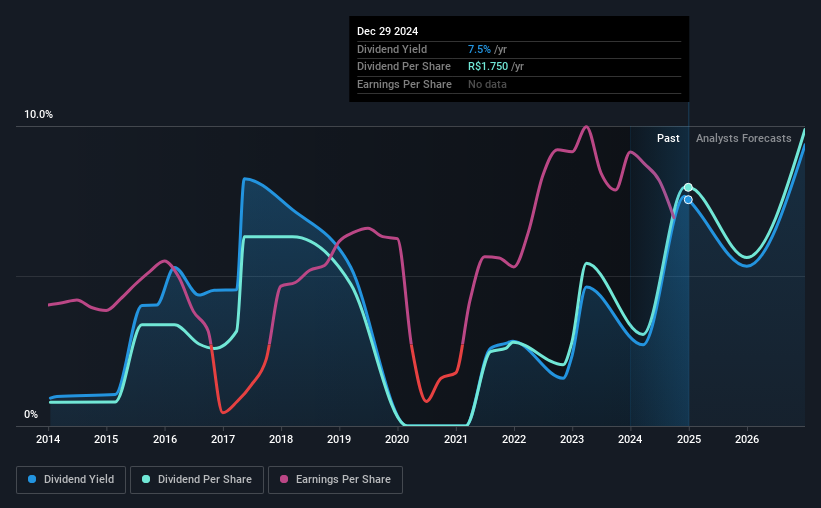Click the blue dot in Dividend Yield legend

click(32, 479)
